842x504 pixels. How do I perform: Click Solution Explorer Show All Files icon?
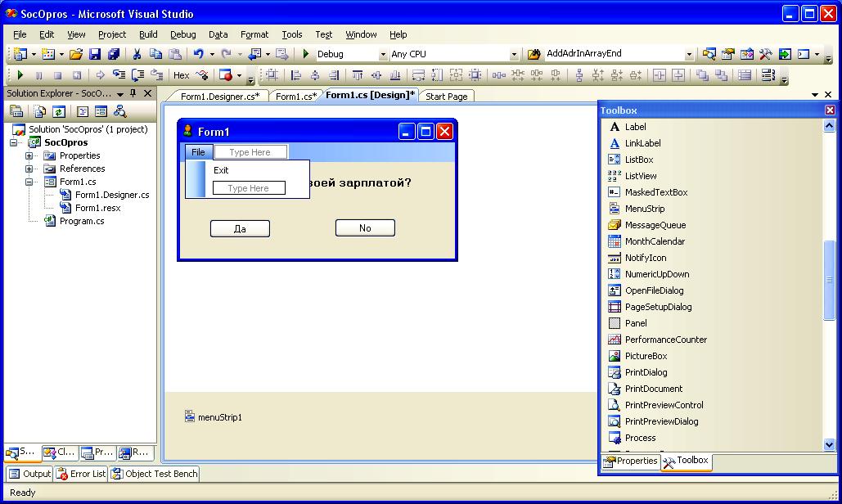(40, 111)
